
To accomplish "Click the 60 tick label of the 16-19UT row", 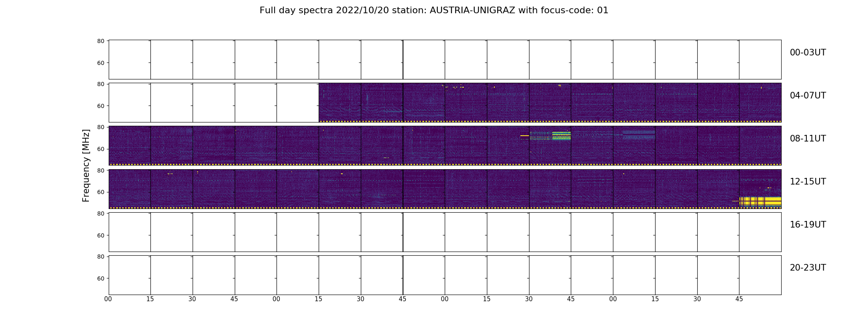I will pos(100,235).
